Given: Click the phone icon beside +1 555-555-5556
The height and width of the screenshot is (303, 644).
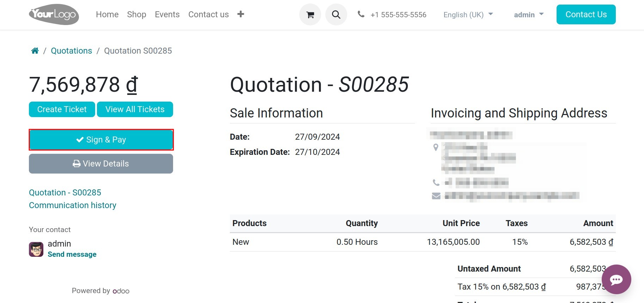Looking at the screenshot, I should [x=361, y=14].
